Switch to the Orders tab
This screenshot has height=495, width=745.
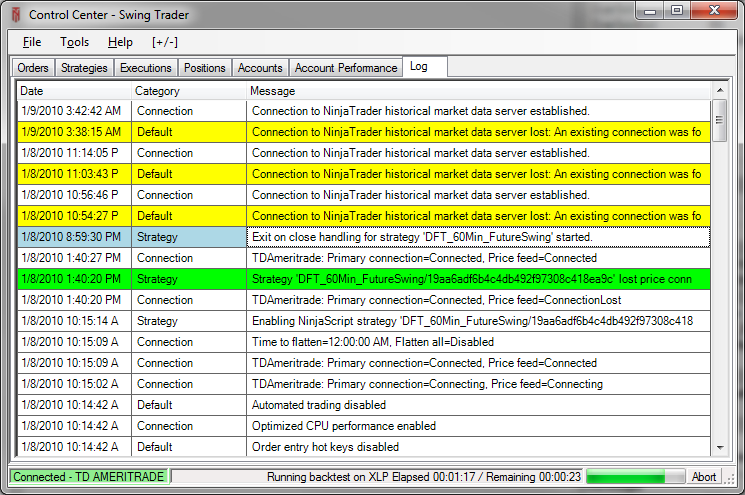33,68
